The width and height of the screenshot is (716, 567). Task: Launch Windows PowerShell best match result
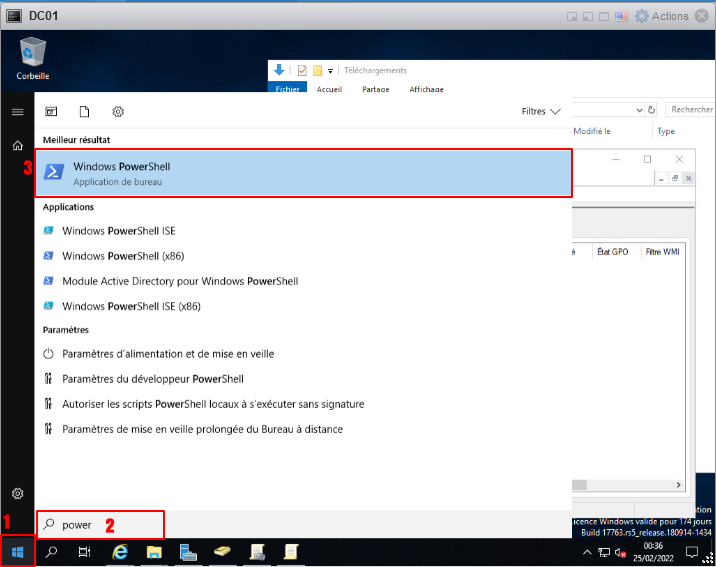[304, 173]
